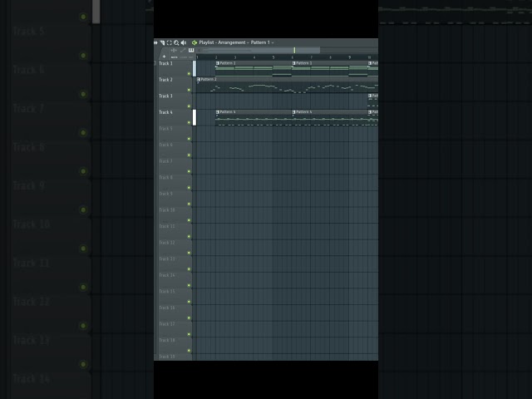The height and width of the screenshot is (399, 532).
Task: Click the white Track 4 color strip
Action: click(195, 118)
